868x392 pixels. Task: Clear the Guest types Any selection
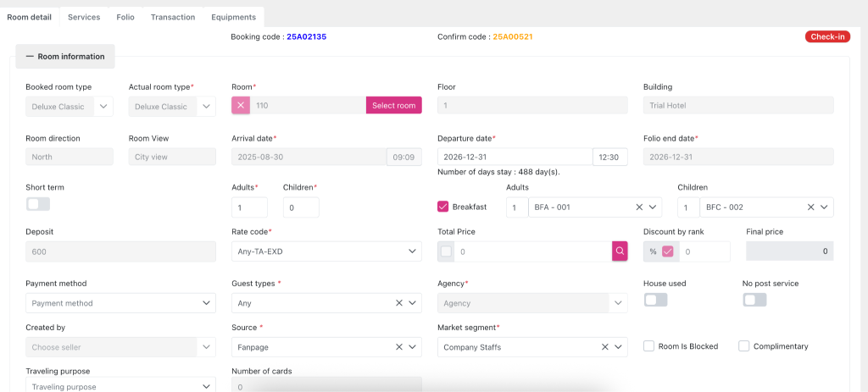coord(399,303)
